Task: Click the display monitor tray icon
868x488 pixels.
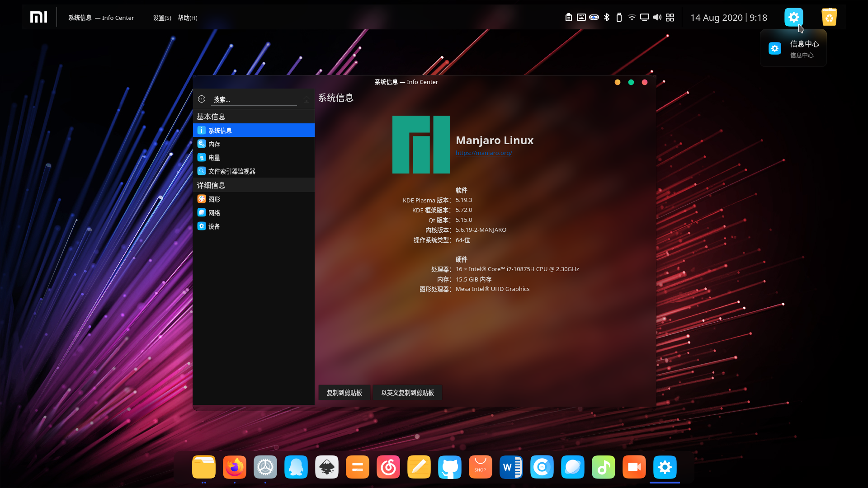Action: [x=645, y=17]
